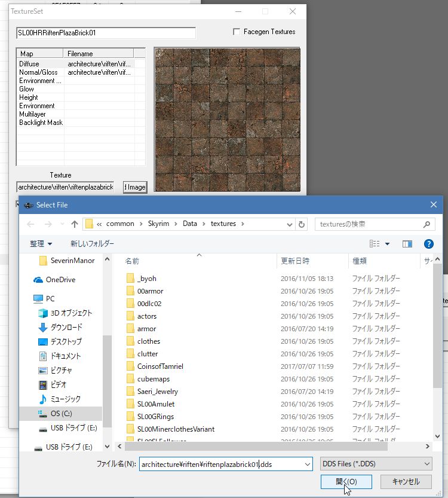Select the Diffuse map row in TextureSet
Screen dimensions: 448x498
(76, 64)
